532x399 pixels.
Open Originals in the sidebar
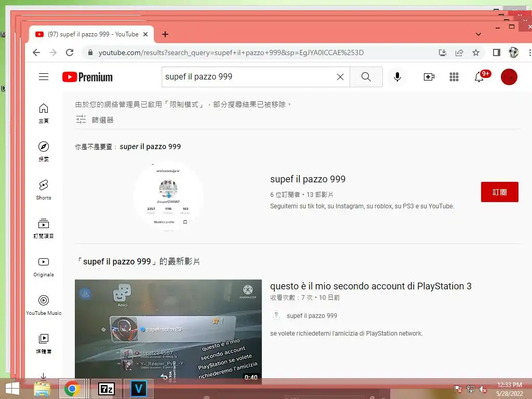coord(44,267)
